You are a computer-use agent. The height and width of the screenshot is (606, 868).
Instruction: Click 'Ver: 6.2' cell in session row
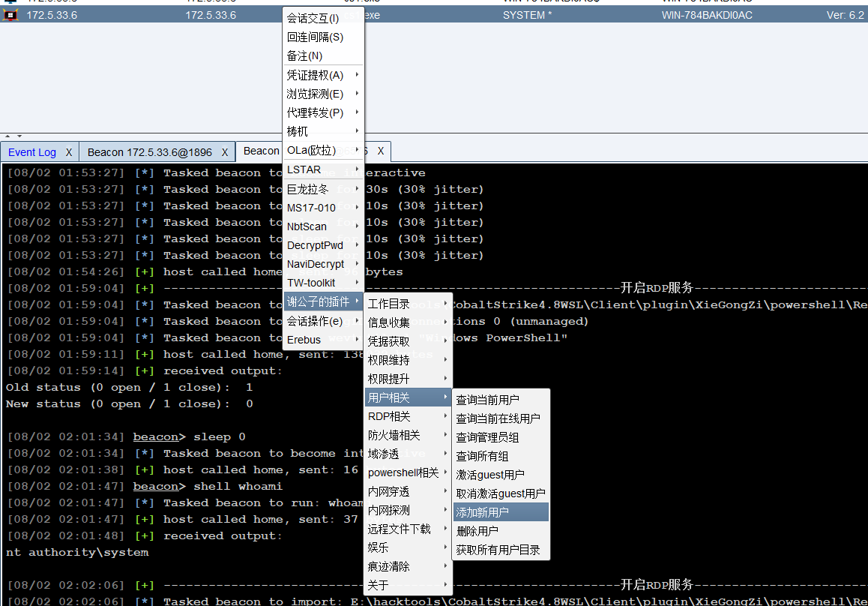[845, 16]
